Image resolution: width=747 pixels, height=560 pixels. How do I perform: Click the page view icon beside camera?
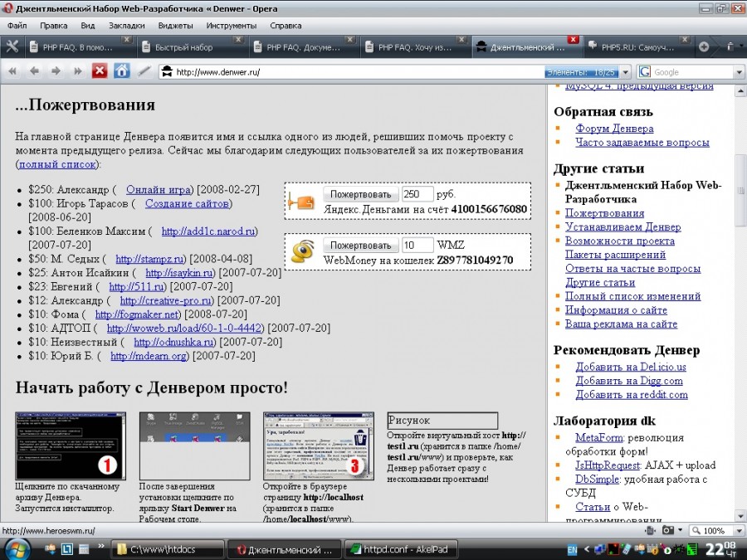click(650, 530)
